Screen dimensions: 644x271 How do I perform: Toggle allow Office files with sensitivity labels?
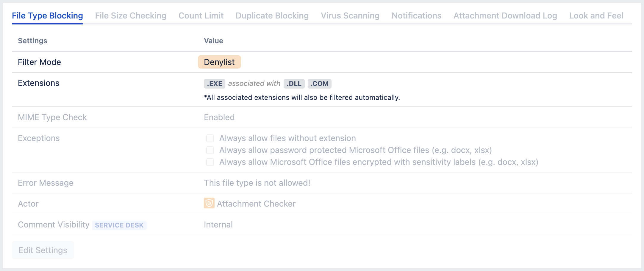click(210, 162)
